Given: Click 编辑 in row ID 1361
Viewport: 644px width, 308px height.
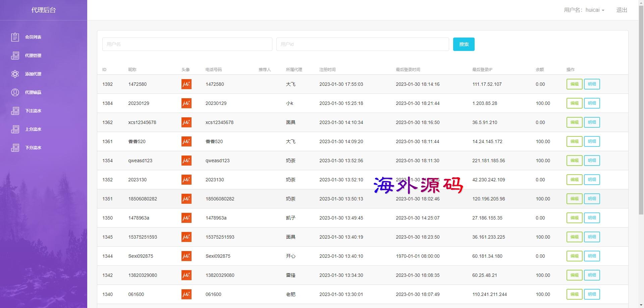Looking at the screenshot, I should (x=575, y=141).
